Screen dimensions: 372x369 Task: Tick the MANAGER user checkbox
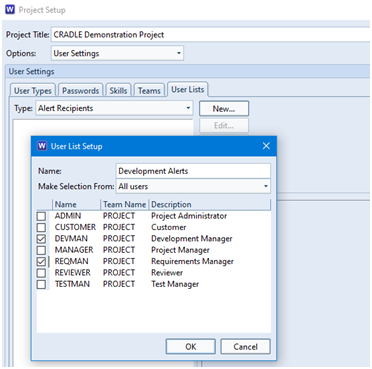pyautogui.click(x=41, y=250)
